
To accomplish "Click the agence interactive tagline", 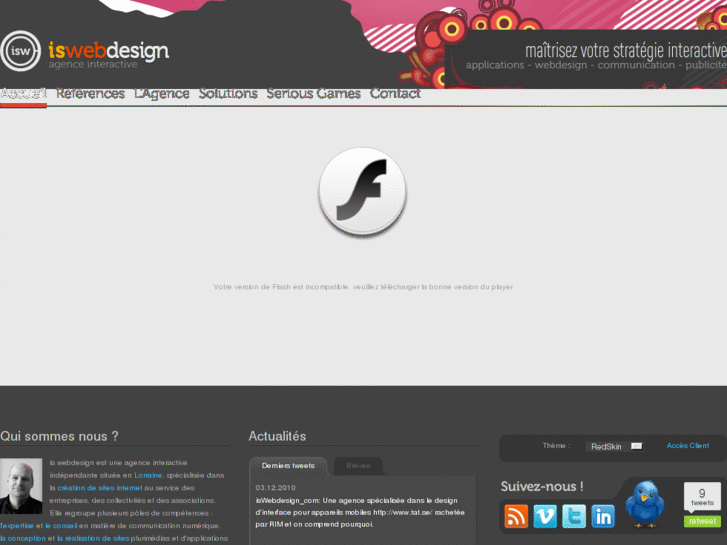I will [93, 64].
